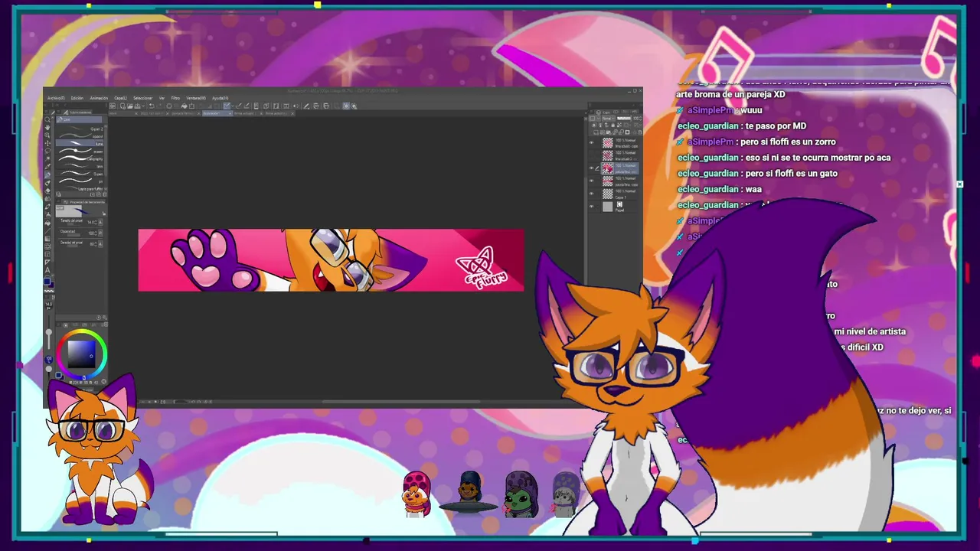Image resolution: width=980 pixels, height=551 pixels.
Task: Click the Undo arrow in command bar
Action: tap(152, 106)
